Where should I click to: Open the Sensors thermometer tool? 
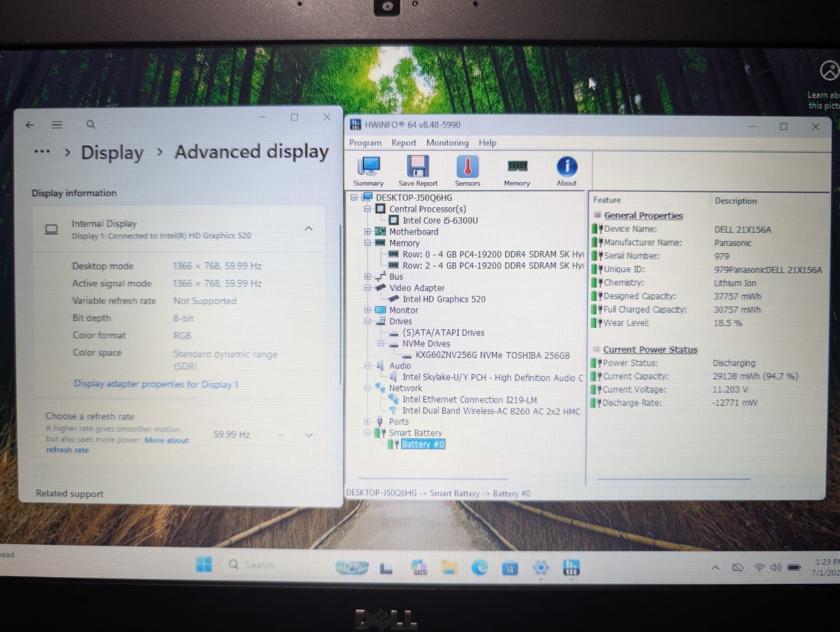(467, 171)
